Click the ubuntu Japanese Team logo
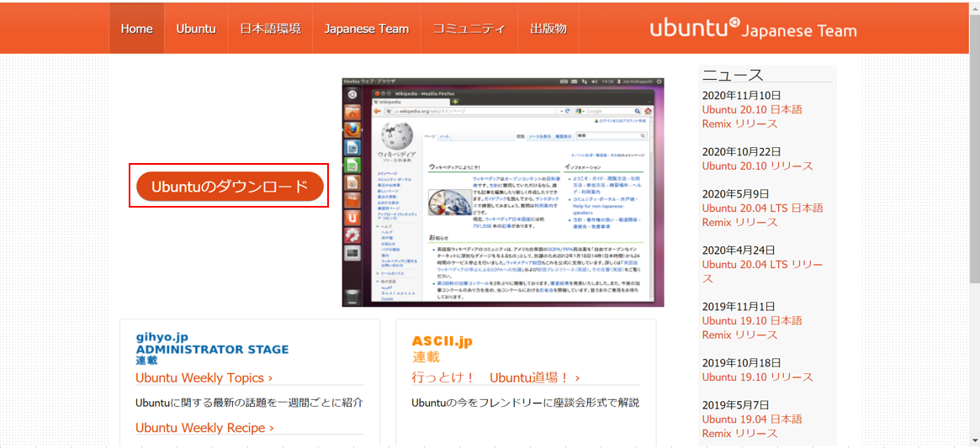This screenshot has width=980, height=448. [x=753, y=29]
